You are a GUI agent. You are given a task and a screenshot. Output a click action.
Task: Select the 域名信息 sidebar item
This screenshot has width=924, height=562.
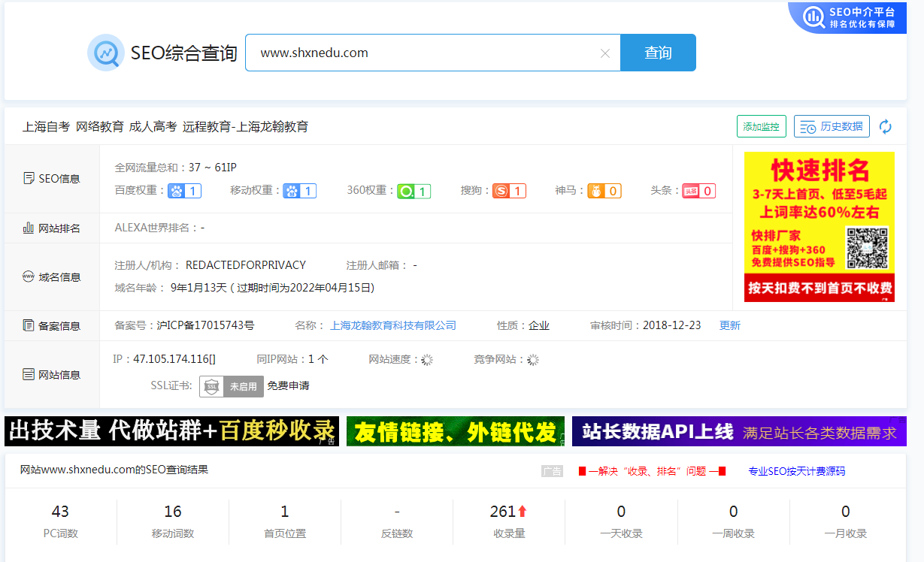pyautogui.click(x=52, y=277)
